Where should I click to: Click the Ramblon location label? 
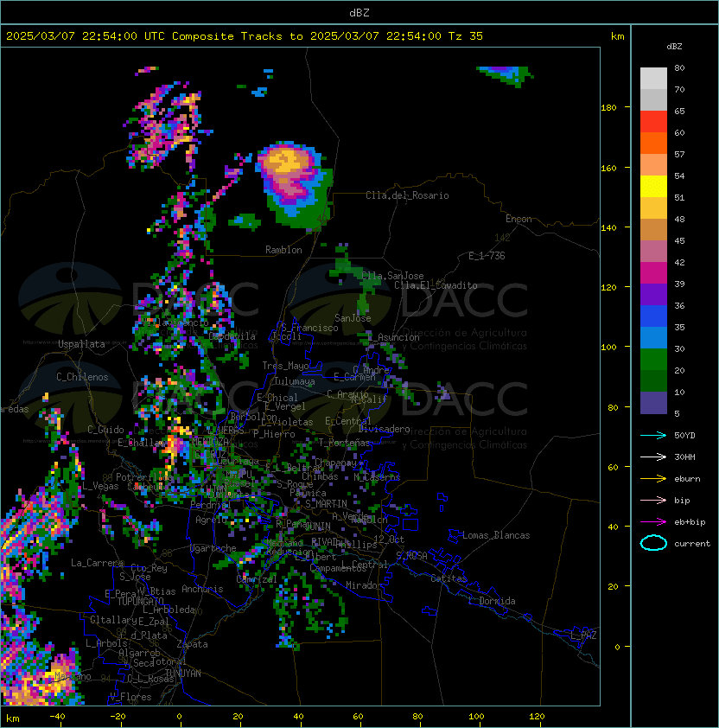[283, 250]
